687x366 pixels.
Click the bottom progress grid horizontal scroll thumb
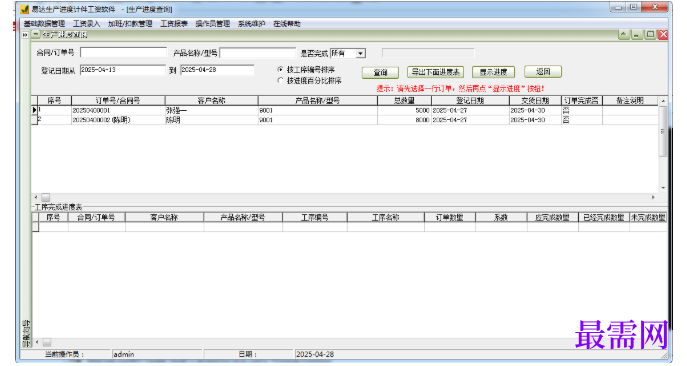[x=47, y=342]
